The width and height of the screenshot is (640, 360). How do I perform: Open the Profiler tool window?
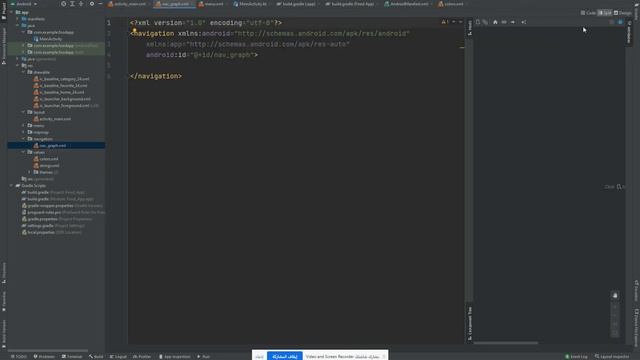142,356
